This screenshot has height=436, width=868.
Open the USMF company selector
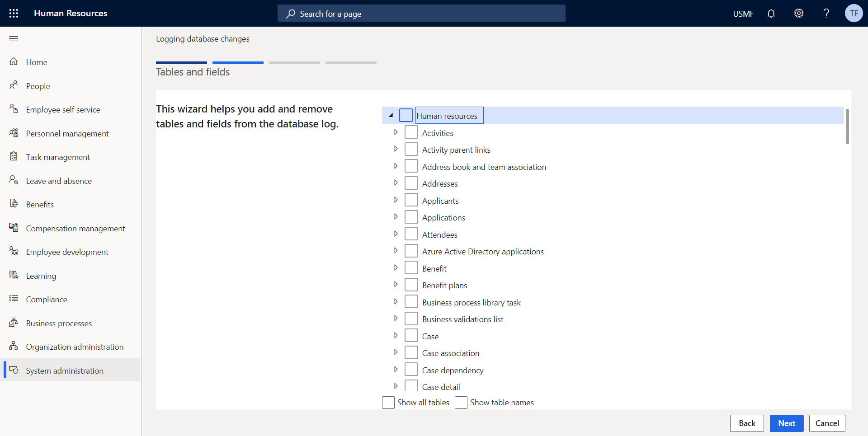pyautogui.click(x=743, y=13)
